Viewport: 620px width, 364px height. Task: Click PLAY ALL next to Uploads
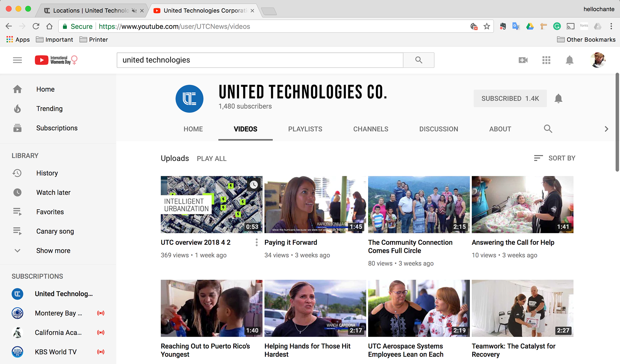[x=212, y=159]
